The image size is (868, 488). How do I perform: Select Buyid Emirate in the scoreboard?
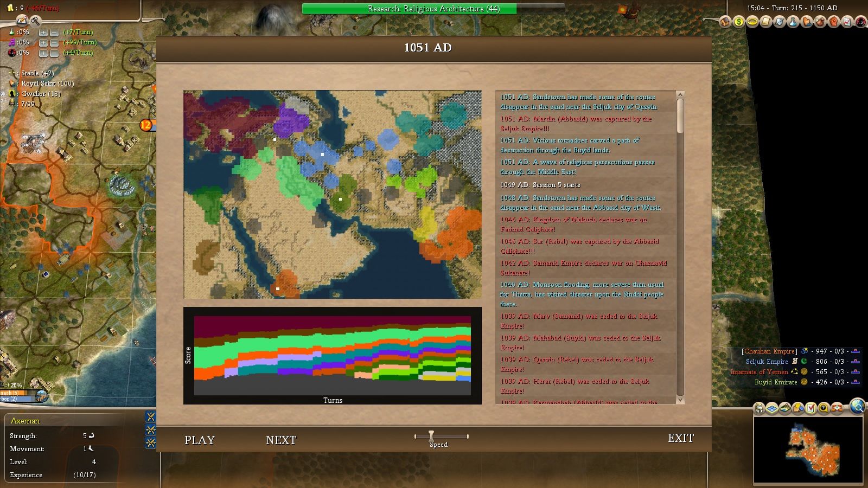pos(776,382)
